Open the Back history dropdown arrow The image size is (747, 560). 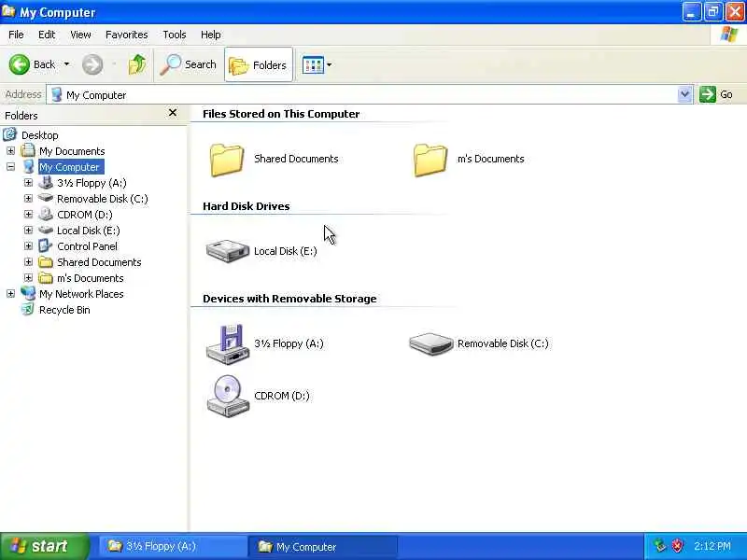coord(66,63)
